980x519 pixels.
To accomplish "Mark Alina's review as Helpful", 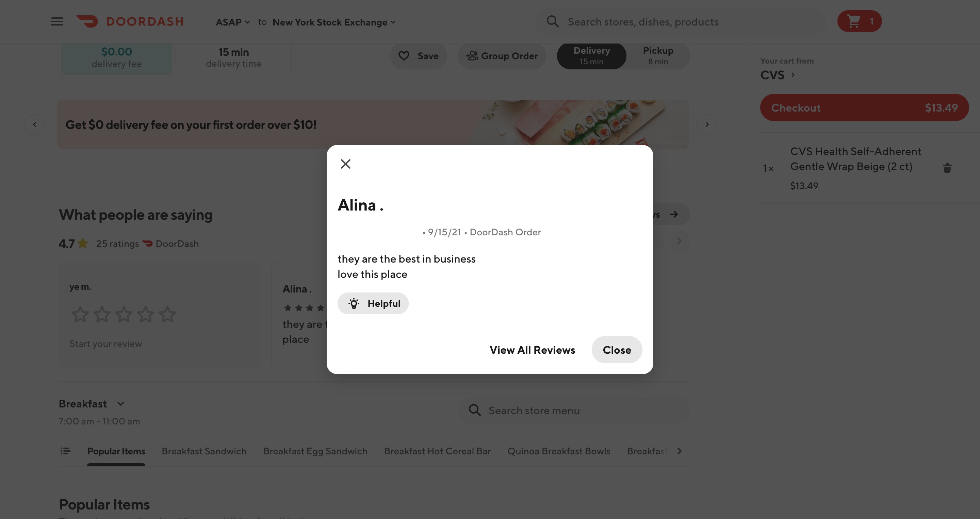I will pos(373,303).
